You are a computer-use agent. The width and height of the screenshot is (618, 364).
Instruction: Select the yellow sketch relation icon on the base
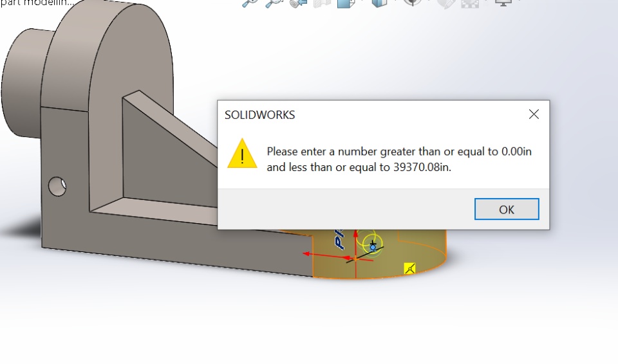tap(410, 269)
